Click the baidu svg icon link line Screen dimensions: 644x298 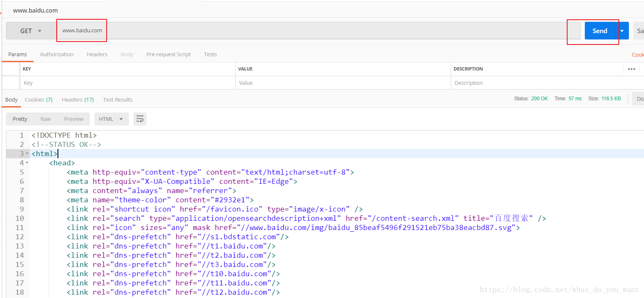pos(293,227)
